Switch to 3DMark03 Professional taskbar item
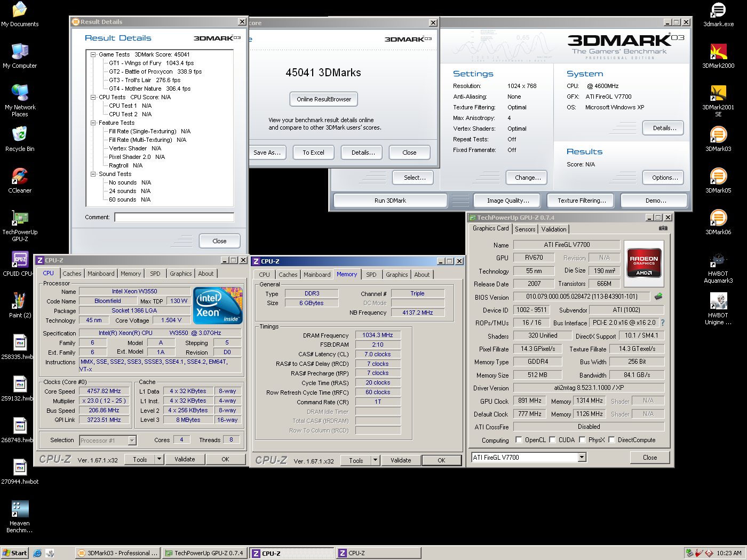The width and height of the screenshot is (747, 560). [x=118, y=553]
